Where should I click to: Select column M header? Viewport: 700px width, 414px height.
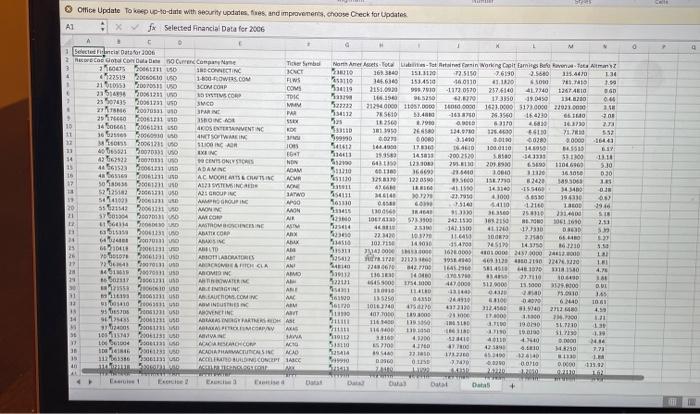click(x=570, y=46)
